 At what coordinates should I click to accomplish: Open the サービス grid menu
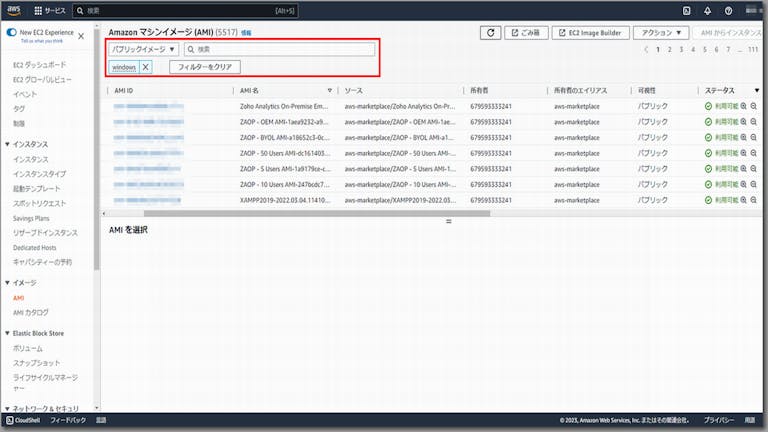(49, 10)
